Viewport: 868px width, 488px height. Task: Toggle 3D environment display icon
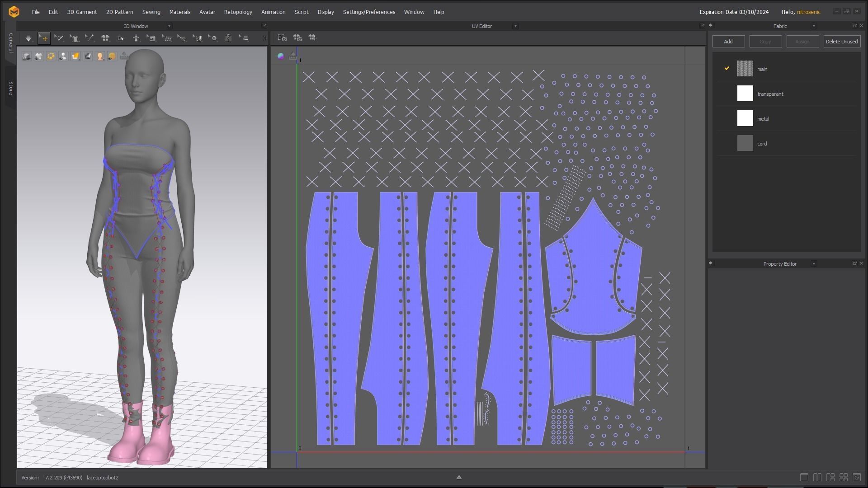(x=27, y=56)
